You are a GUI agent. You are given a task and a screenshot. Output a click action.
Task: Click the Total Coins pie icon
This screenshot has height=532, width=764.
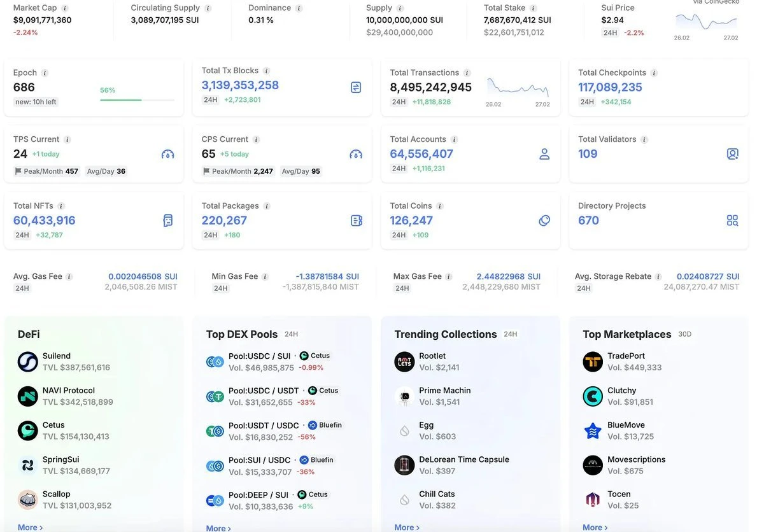(x=544, y=221)
